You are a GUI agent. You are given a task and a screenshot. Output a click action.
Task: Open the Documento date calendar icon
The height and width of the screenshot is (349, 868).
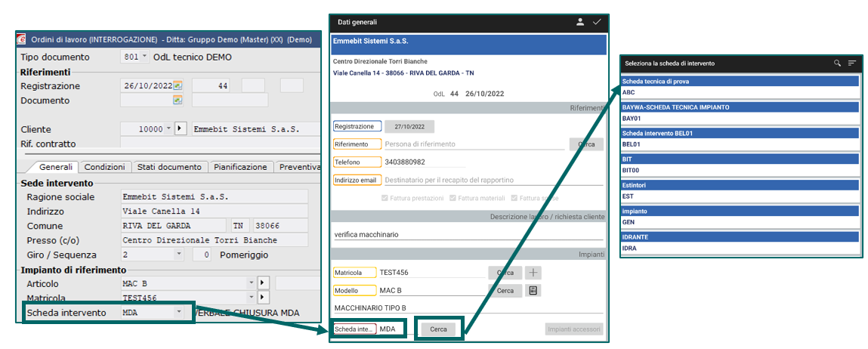click(177, 100)
